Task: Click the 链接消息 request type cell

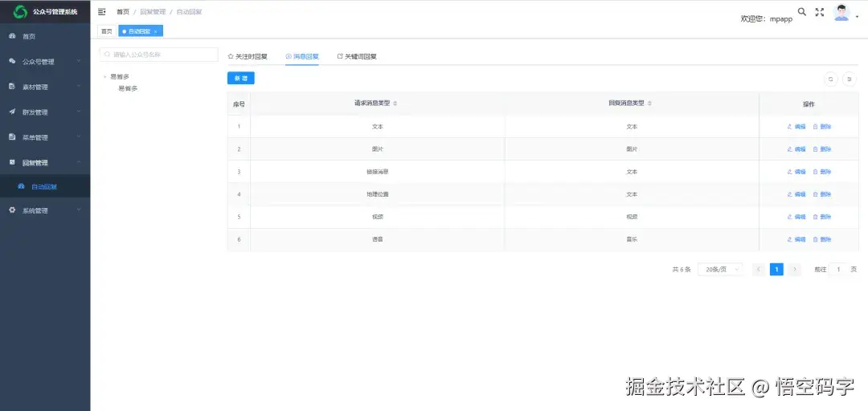Action: pos(377,172)
